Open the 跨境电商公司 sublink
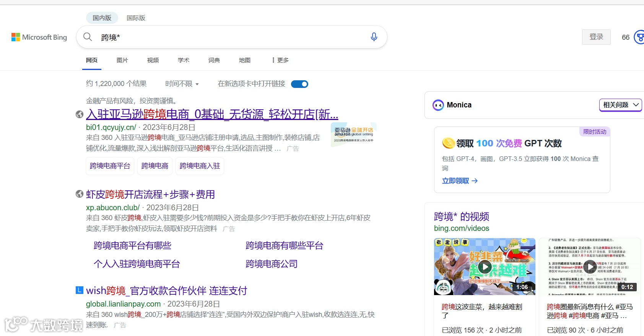 [x=272, y=264]
